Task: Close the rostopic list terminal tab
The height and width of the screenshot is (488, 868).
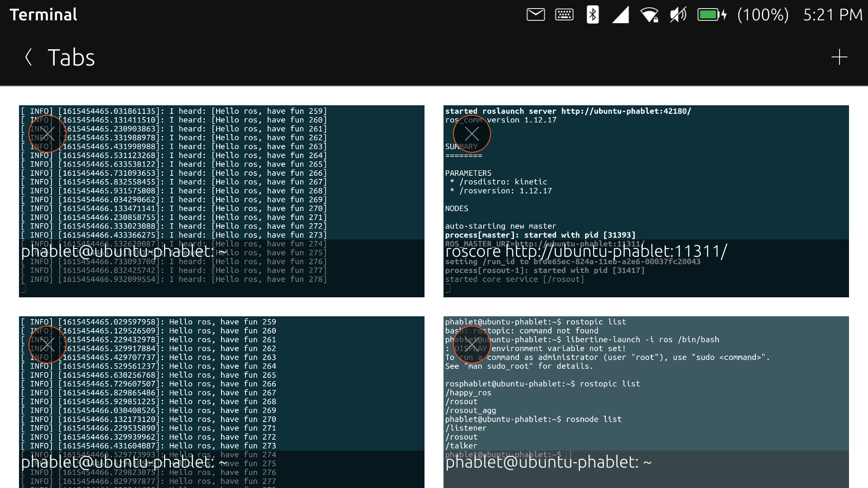Action: pos(472,344)
